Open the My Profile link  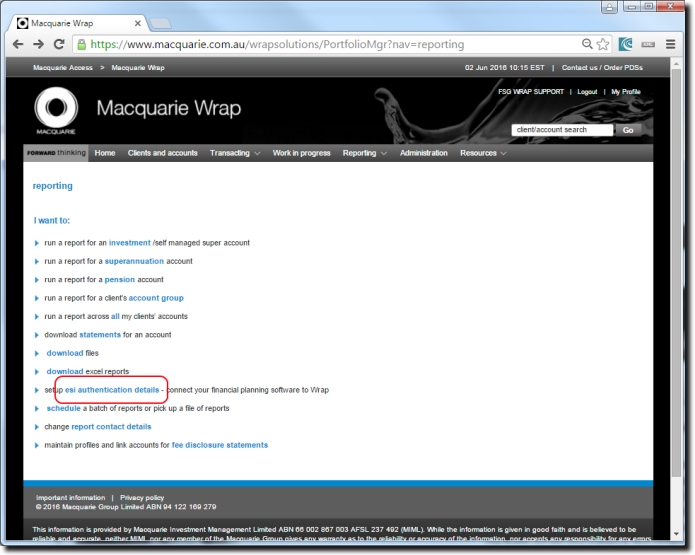(626, 92)
